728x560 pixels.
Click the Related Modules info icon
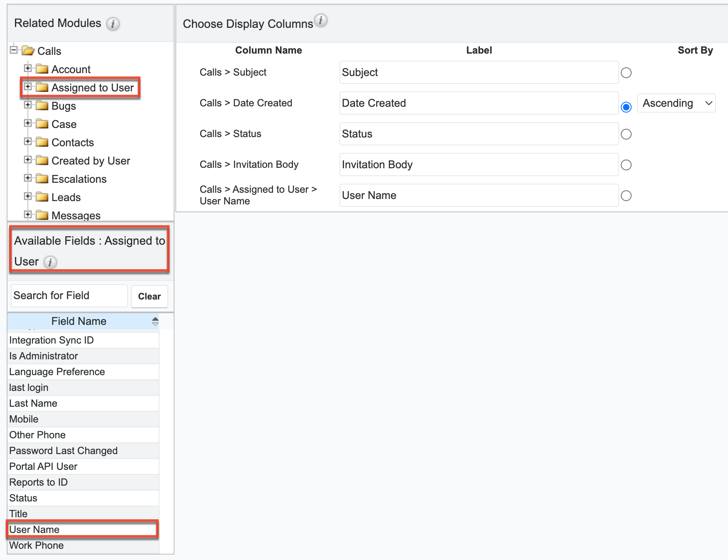click(x=113, y=24)
